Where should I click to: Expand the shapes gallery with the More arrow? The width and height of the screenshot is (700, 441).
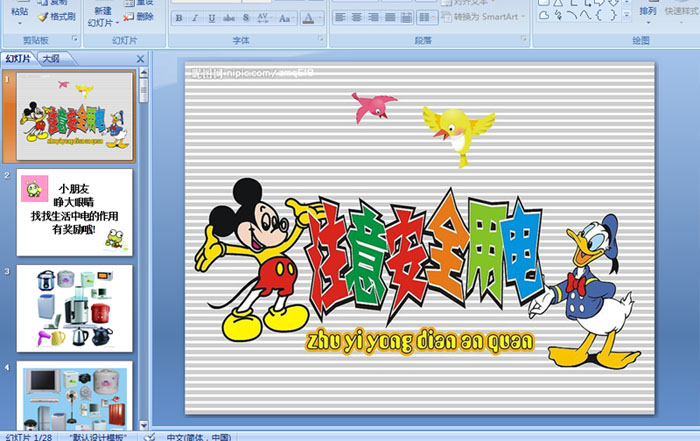627,15
